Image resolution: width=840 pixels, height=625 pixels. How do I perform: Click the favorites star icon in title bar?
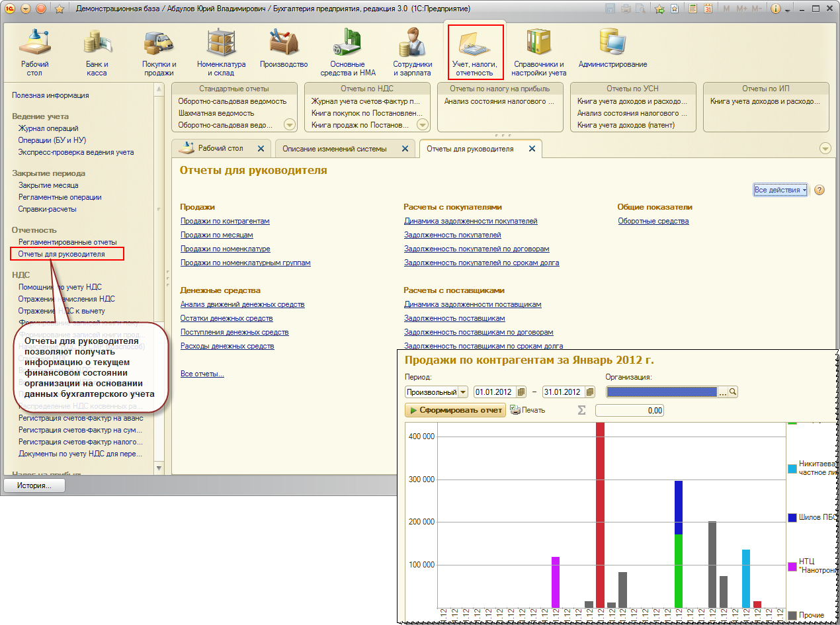58,9
